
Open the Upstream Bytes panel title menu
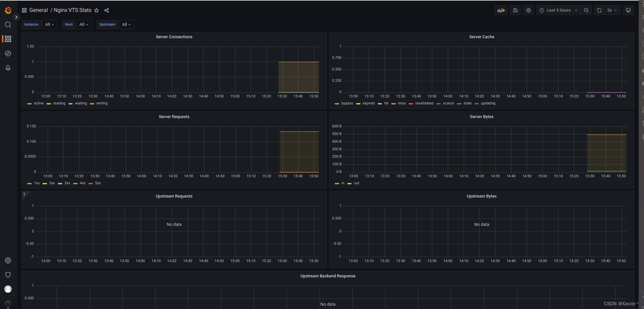[482, 196]
